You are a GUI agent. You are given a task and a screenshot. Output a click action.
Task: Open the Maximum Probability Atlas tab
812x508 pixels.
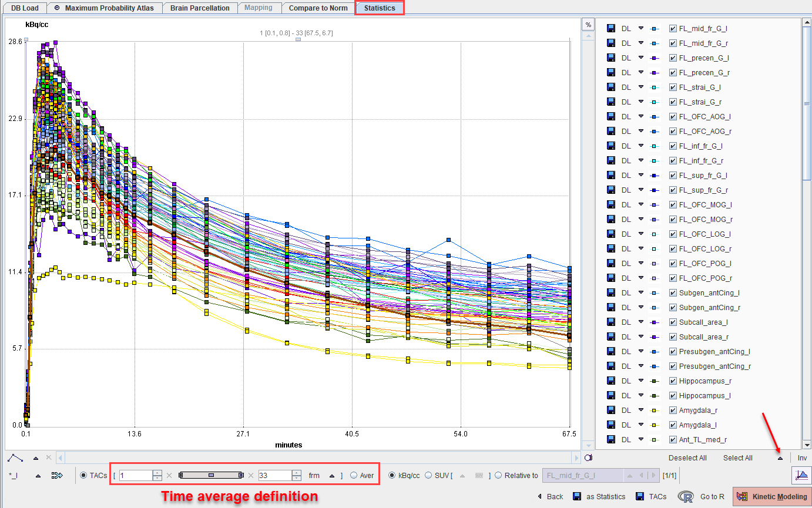click(104, 8)
